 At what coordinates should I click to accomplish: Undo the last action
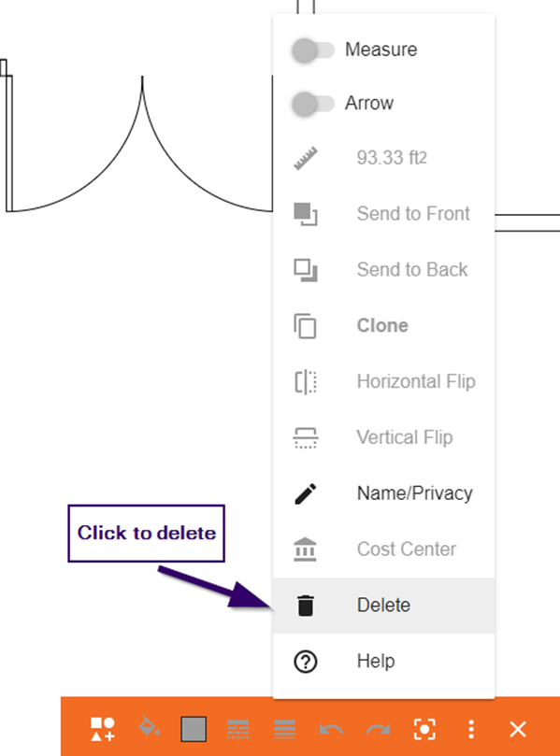[x=331, y=730]
